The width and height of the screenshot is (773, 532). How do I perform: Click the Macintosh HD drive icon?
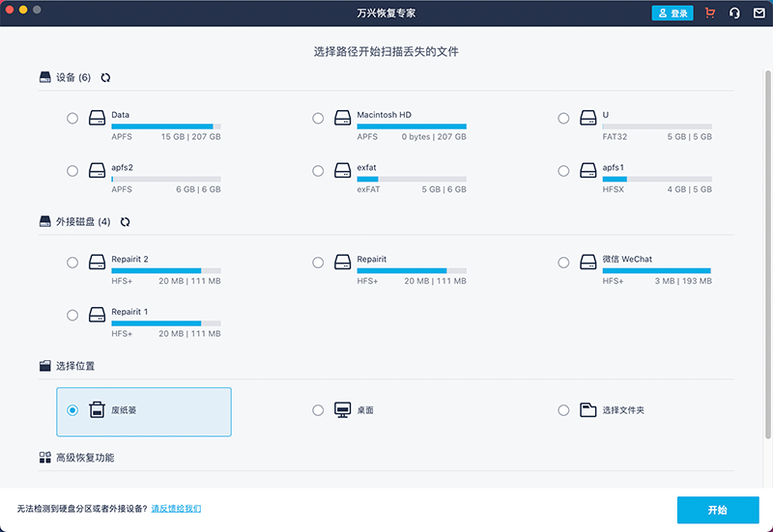343,118
